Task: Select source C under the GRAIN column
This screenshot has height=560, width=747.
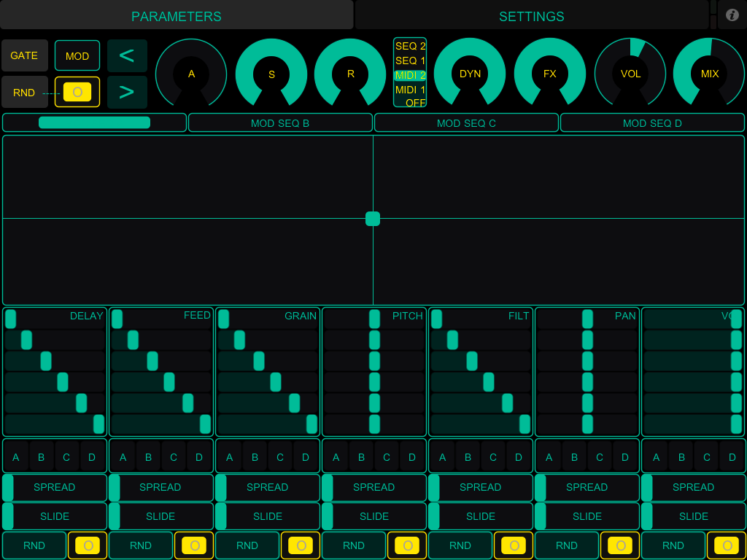Action: click(x=280, y=458)
